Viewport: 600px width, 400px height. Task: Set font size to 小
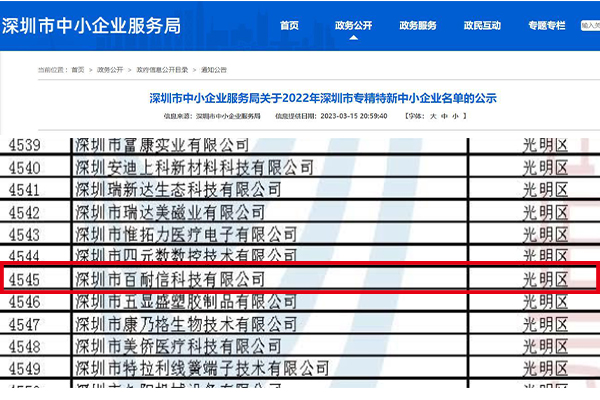[455, 116]
